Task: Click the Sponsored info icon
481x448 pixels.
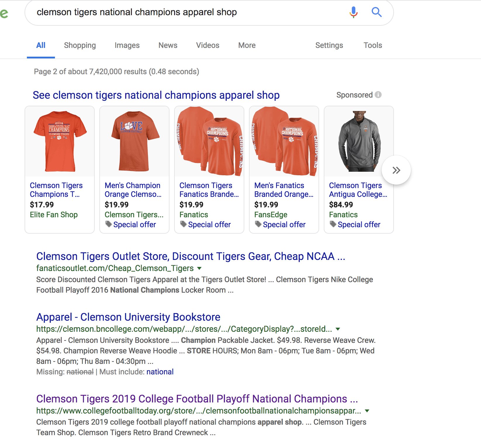Action: 378,95
